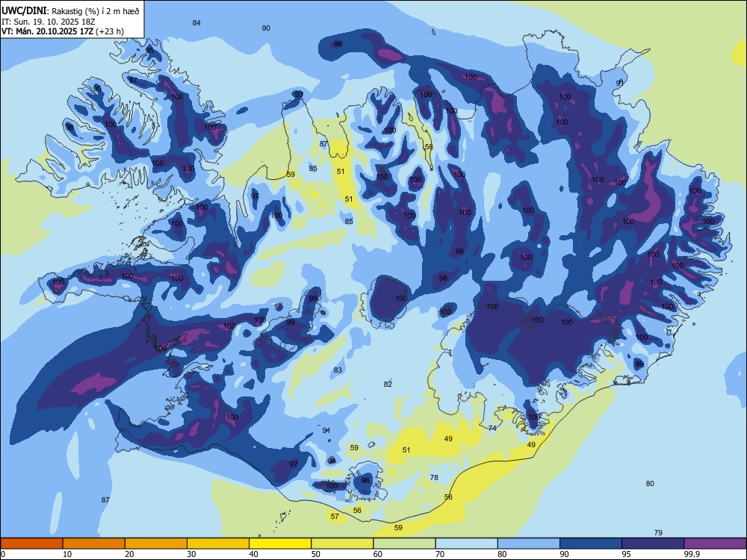Select the '20' color scale label
The image size is (747, 560).
point(129,554)
